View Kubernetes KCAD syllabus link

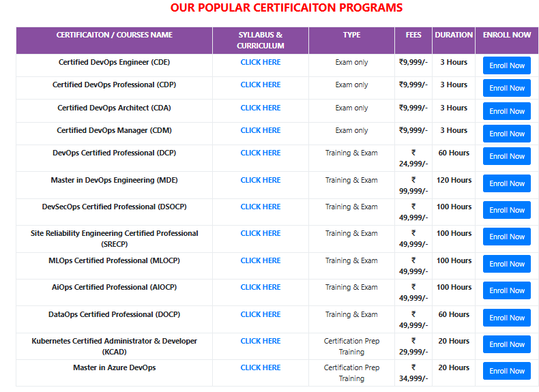pos(260,341)
